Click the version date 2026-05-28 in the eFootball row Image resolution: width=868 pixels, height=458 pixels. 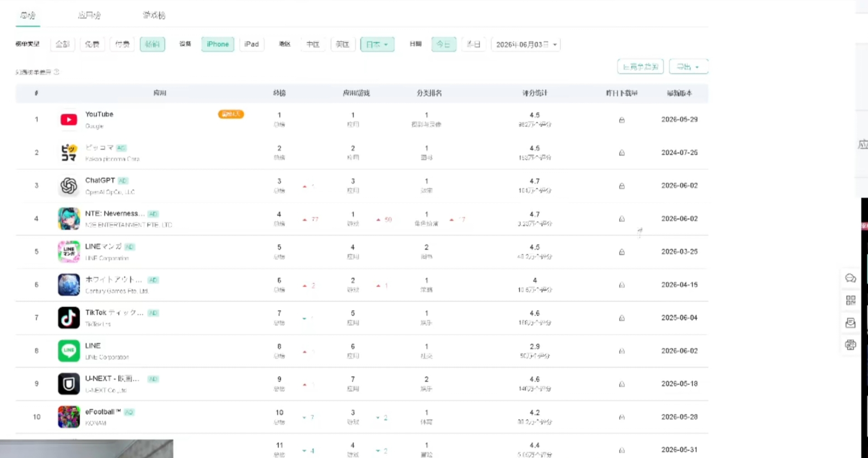click(x=680, y=417)
